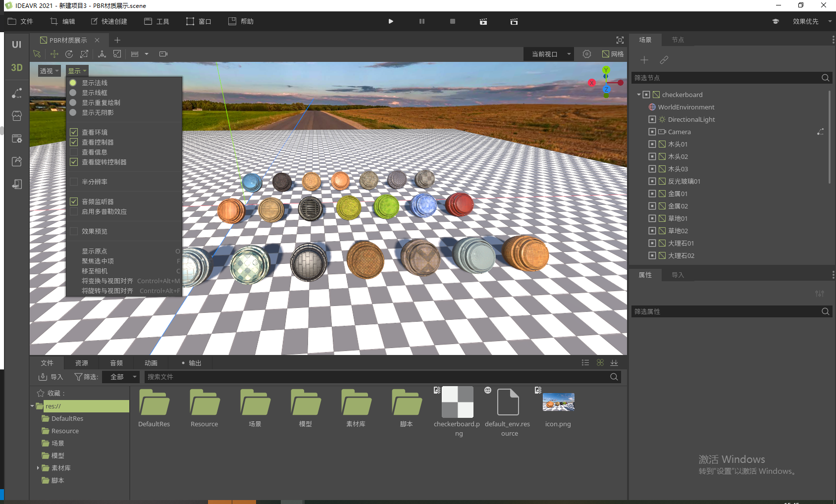Play the scene with the play button
Image resolution: width=836 pixels, height=504 pixels.
[391, 21]
